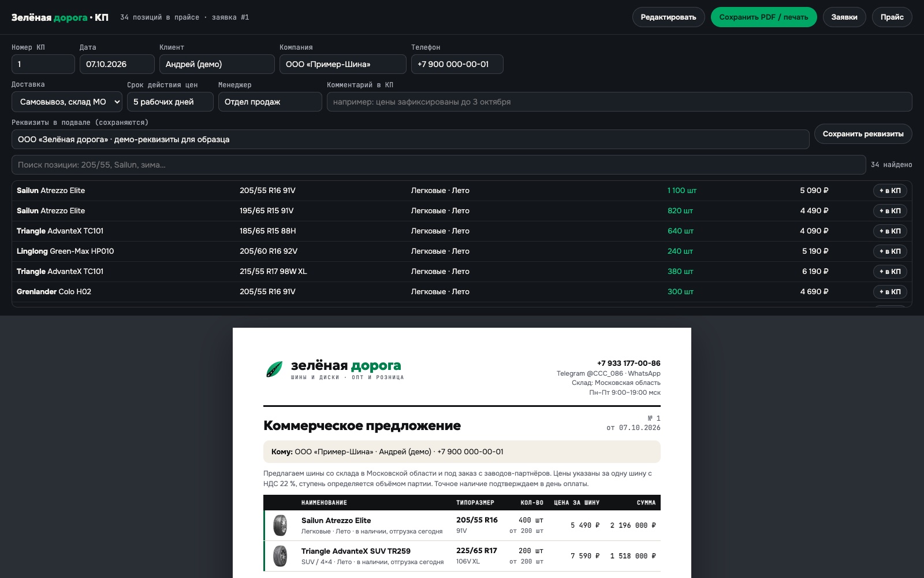Focus the Номер КП field
The width and height of the screenshot is (924, 578).
point(43,64)
